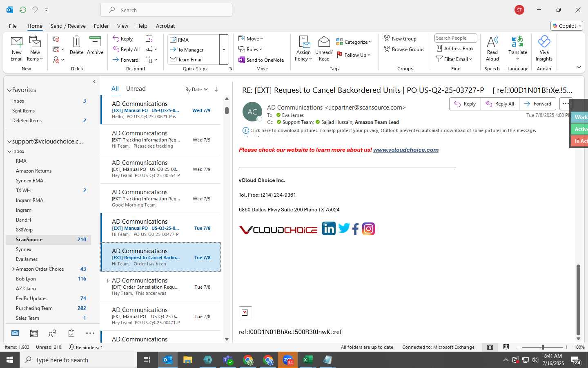Switch to Normal view in status bar
This screenshot has width=588, height=368.
(x=490, y=347)
